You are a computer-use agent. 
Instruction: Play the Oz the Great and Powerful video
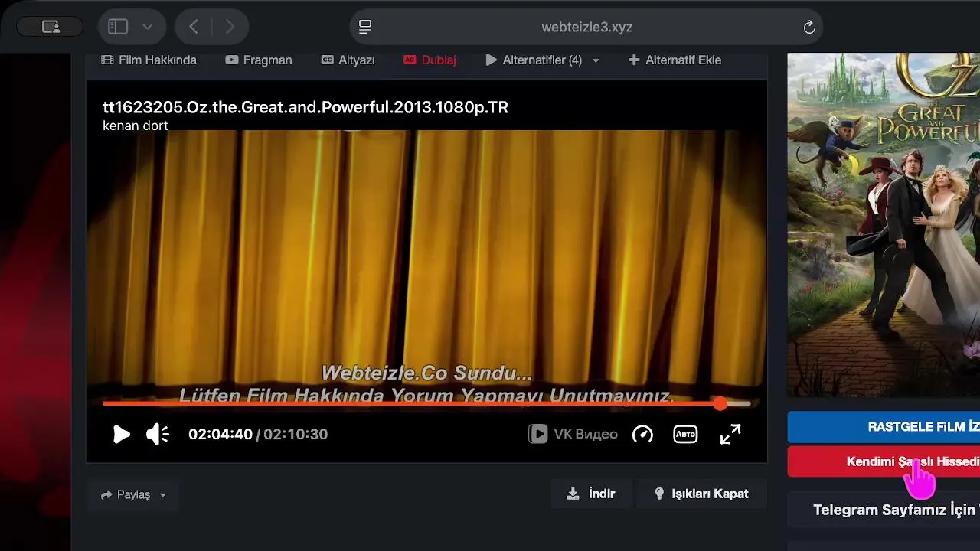(121, 435)
